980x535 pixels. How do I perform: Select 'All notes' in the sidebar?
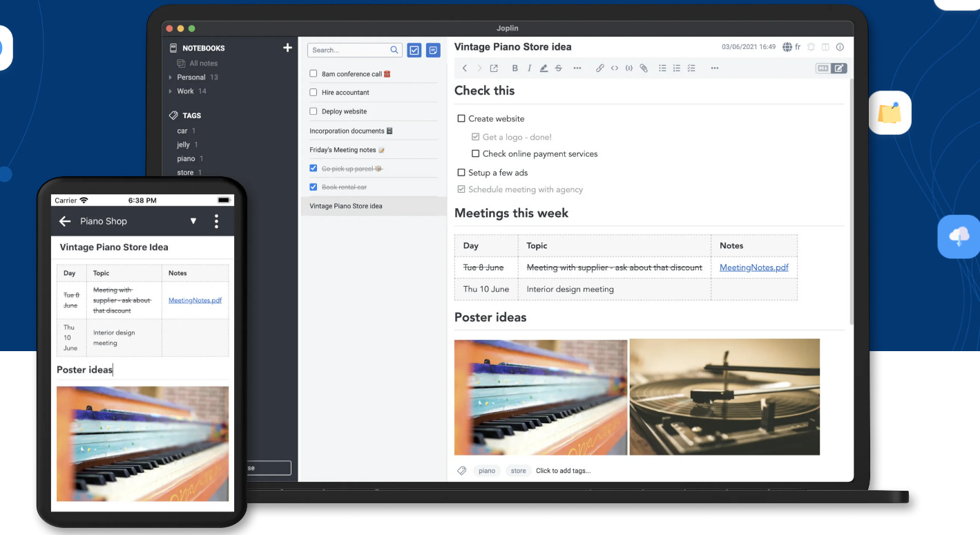(198, 64)
